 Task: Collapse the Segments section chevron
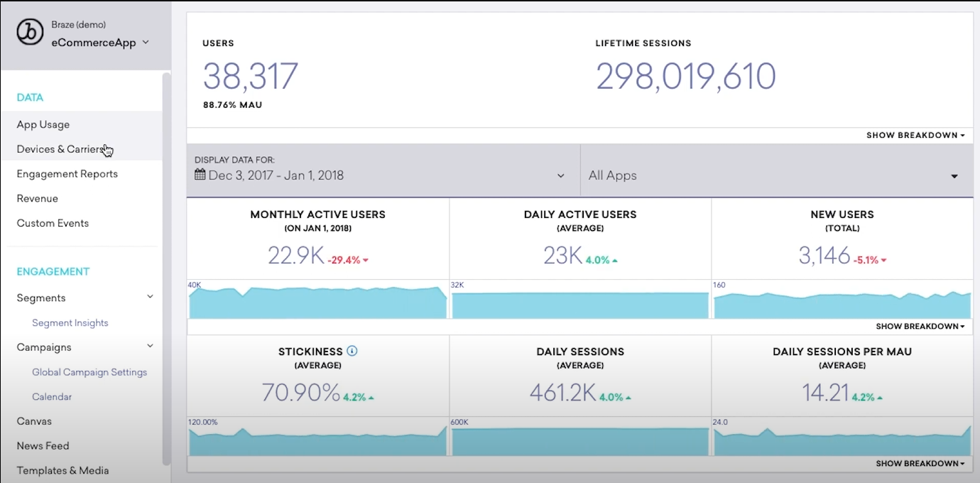click(x=150, y=296)
